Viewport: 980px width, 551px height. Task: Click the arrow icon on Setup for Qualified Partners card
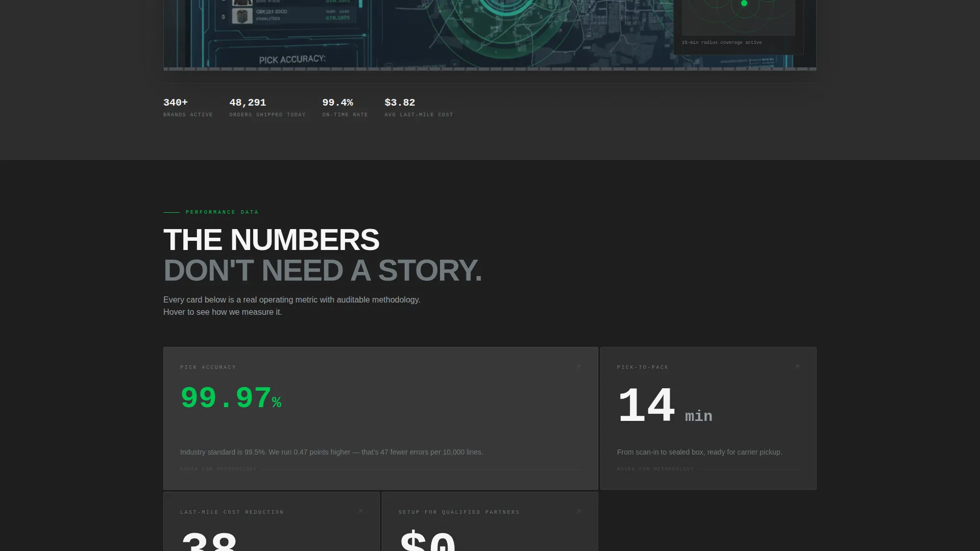578,512
